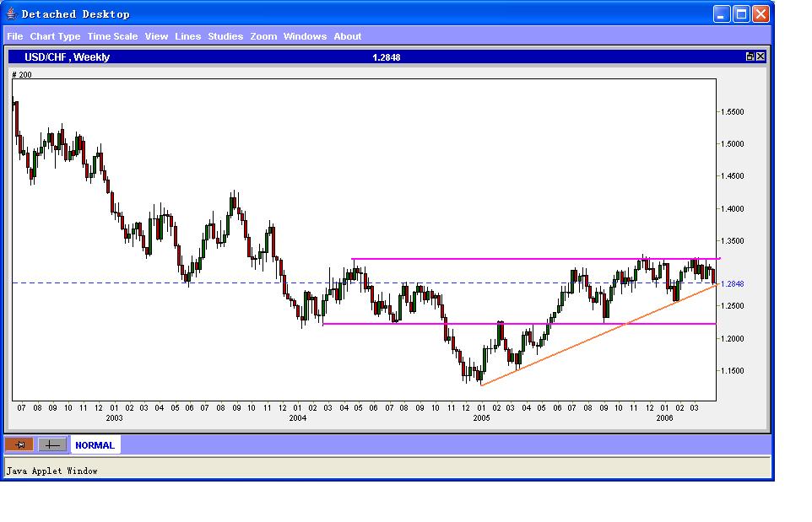Select the crosshair cursor tool
Viewport: 812px width, 522px height.
(52, 444)
